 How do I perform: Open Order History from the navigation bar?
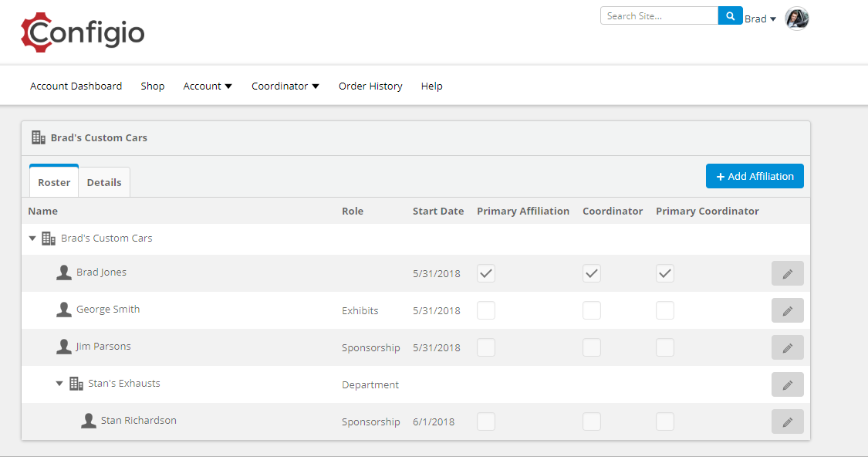[x=370, y=86]
